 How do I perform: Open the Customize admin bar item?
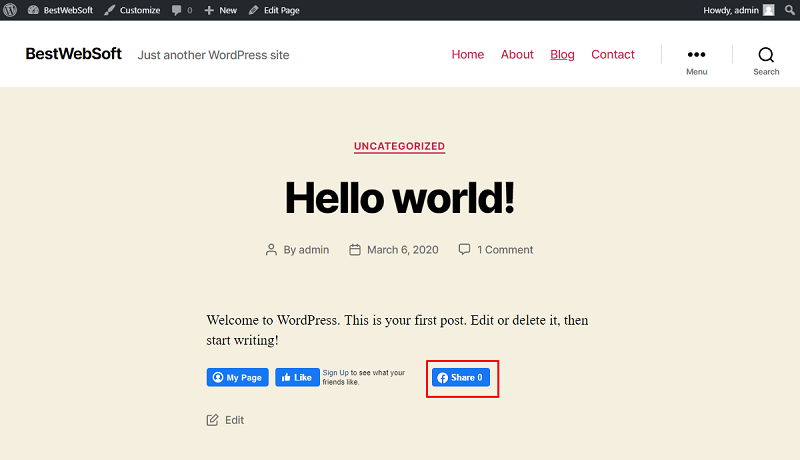(132, 10)
